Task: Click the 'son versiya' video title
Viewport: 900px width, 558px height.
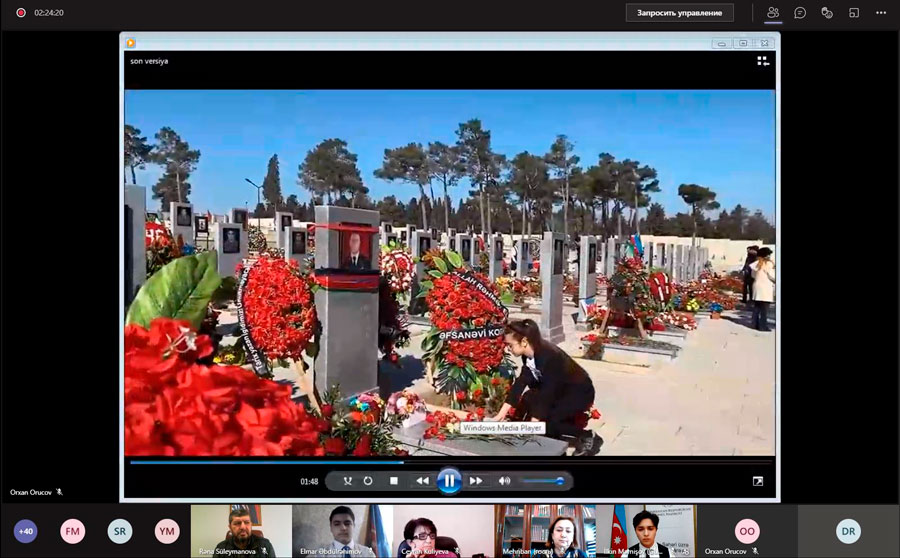Action: (149, 61)
